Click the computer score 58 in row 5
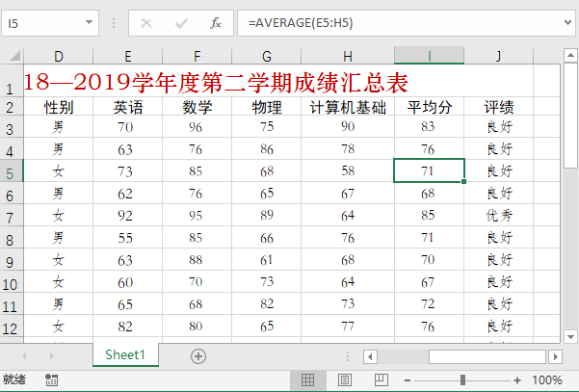Viewport: 579px width, 392px height. 348,170
